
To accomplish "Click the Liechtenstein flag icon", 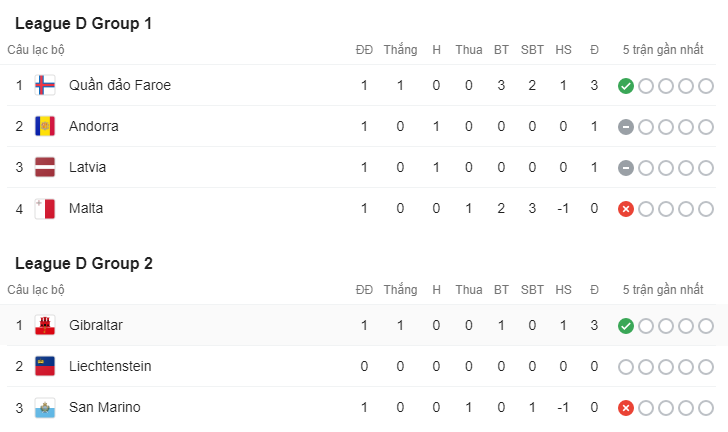I will (45, 366).
